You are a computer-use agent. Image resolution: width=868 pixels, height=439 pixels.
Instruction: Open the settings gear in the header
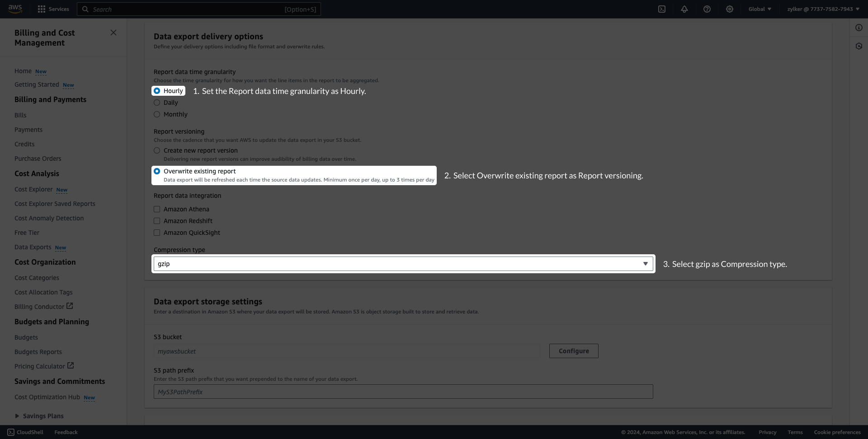[x=730, y=9]
